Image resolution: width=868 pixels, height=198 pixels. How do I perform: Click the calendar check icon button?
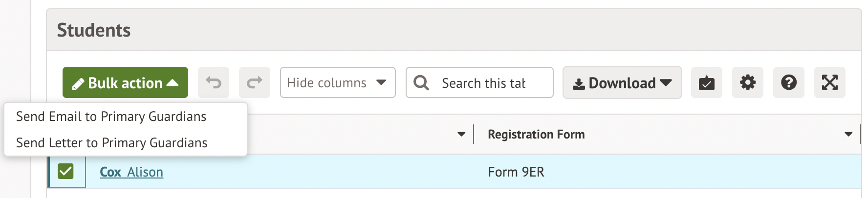[706, 83]
